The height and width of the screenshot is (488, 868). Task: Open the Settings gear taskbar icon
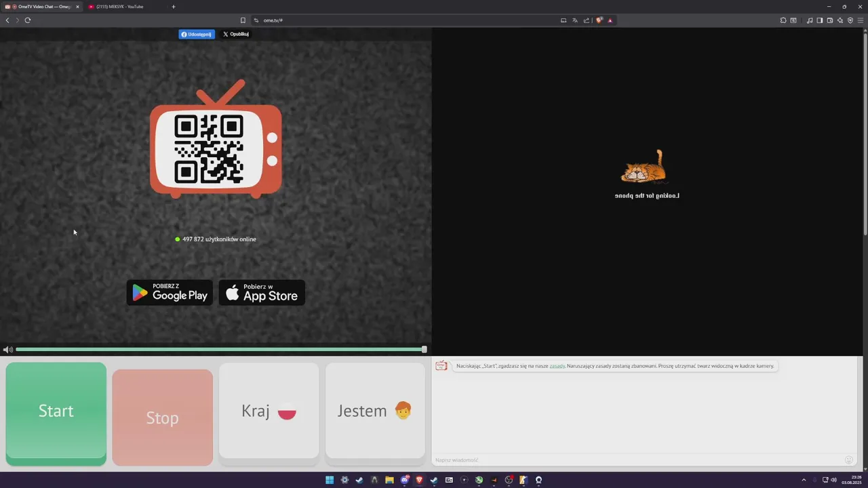click(344, 480)
